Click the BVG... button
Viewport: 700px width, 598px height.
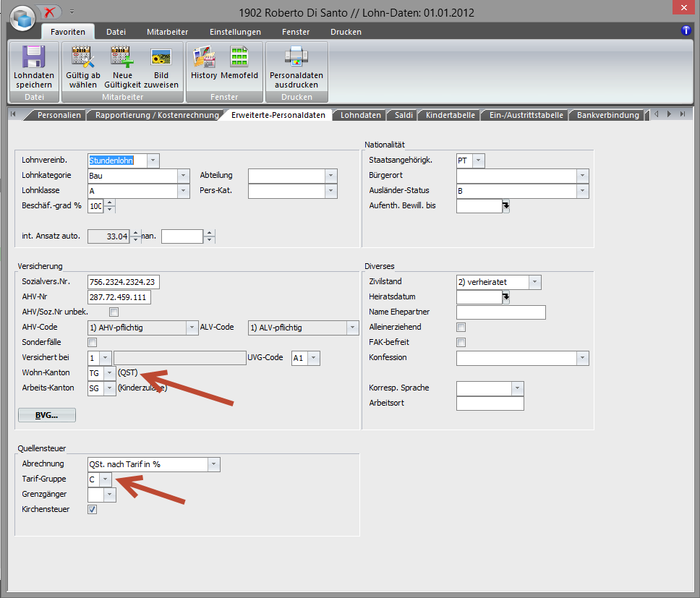click(46, 415)
